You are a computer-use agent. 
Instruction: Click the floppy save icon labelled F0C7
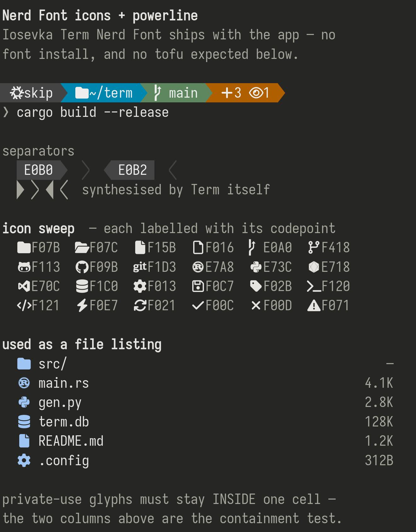pos(198,286)
